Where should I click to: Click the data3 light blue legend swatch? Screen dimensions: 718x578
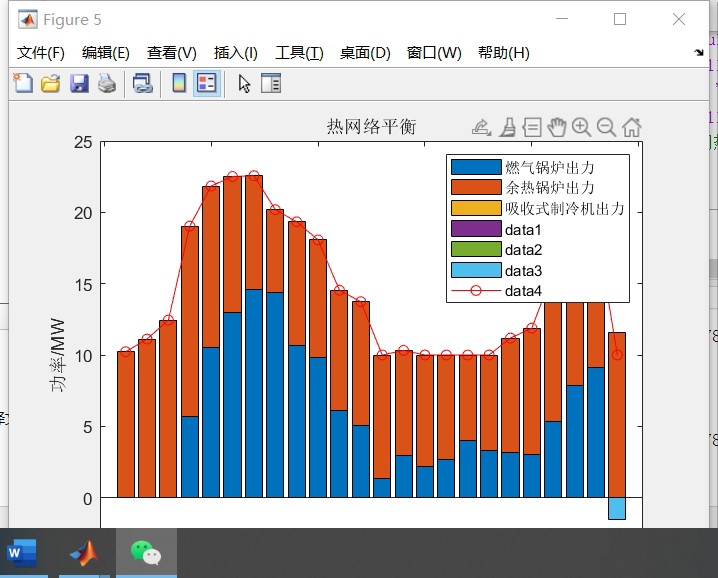pos(476,270)
